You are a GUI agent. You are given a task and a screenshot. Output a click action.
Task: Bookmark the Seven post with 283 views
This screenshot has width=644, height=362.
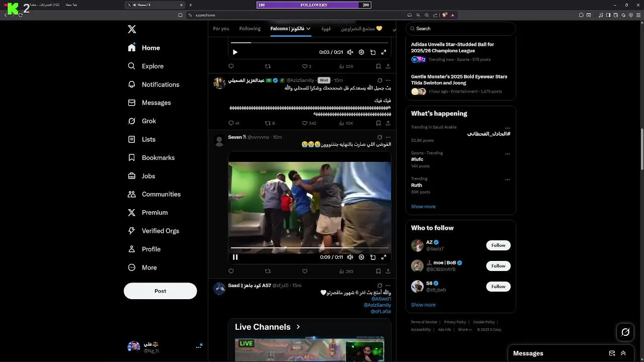click(x=378, y=271)
